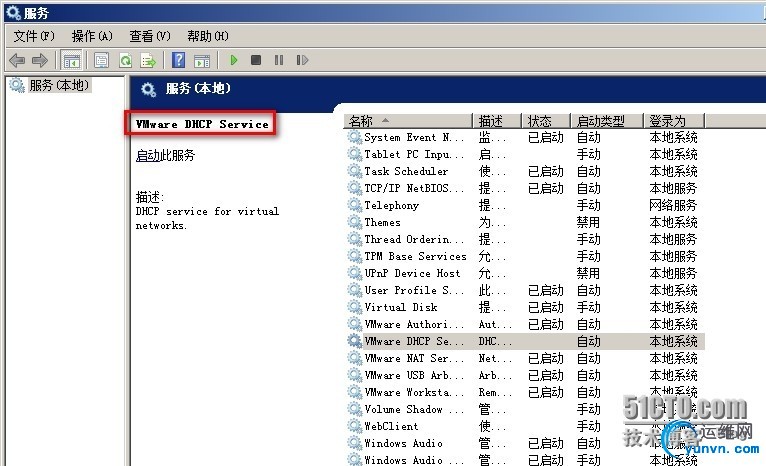Select 服务(本地) in the left tree
The image size is (766, 466).
point(59,85)
